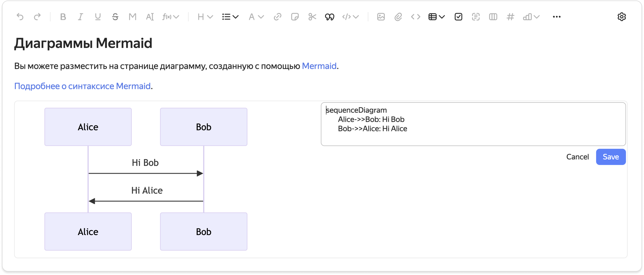Open the editor settings gear
This screenshot has width=644, height=275.
pos(621,17)
